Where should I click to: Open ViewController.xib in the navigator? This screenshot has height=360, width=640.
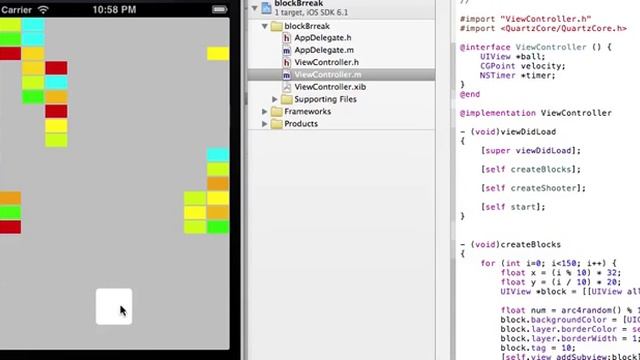pyautogui.click(x=330, y=87)
